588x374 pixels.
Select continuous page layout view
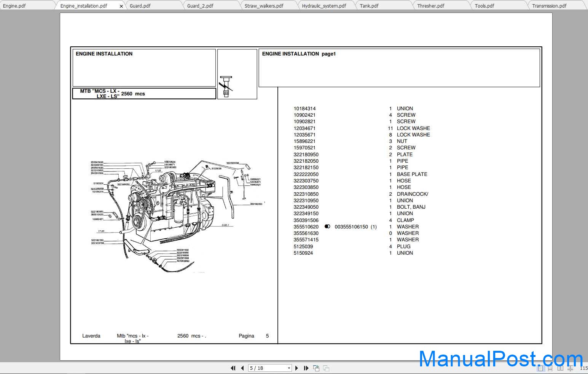[x=550, y=368]
